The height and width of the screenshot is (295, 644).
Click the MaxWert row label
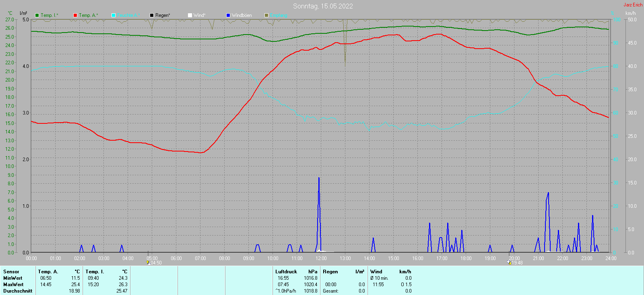point(13,285)
